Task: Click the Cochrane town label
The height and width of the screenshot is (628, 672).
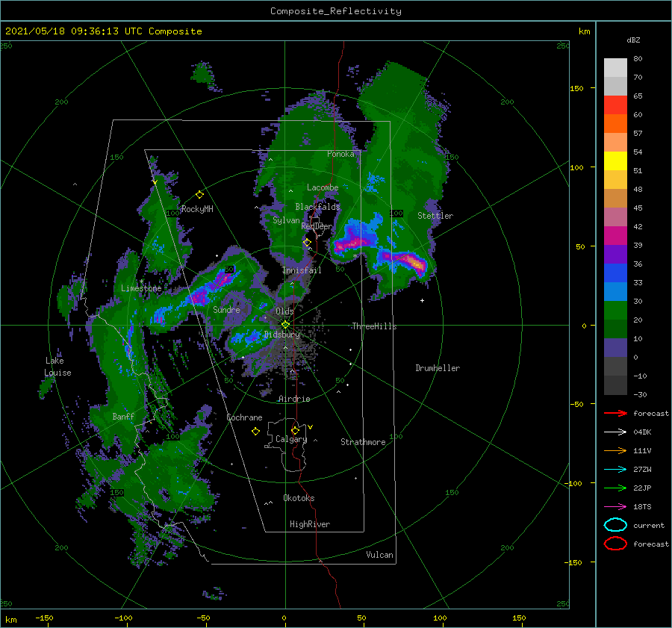Action: coord(244,417)
